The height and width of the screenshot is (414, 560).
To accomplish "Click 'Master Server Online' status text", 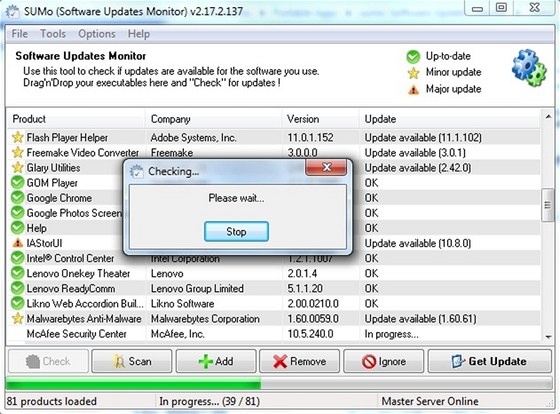I will pyautogui.click(x=430, y=401).
